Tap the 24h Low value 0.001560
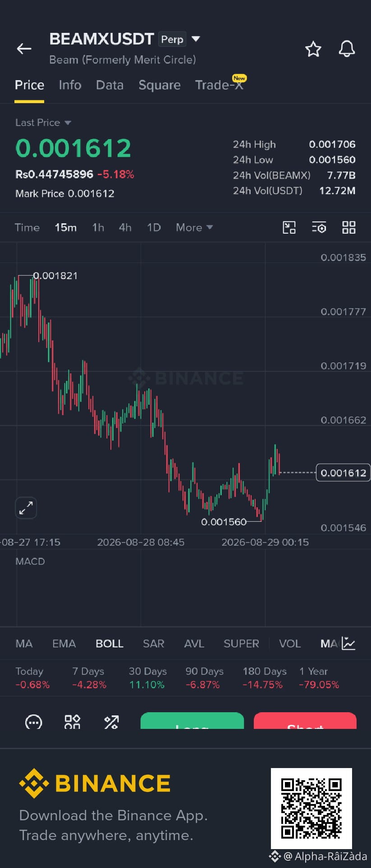 [332, 160]
